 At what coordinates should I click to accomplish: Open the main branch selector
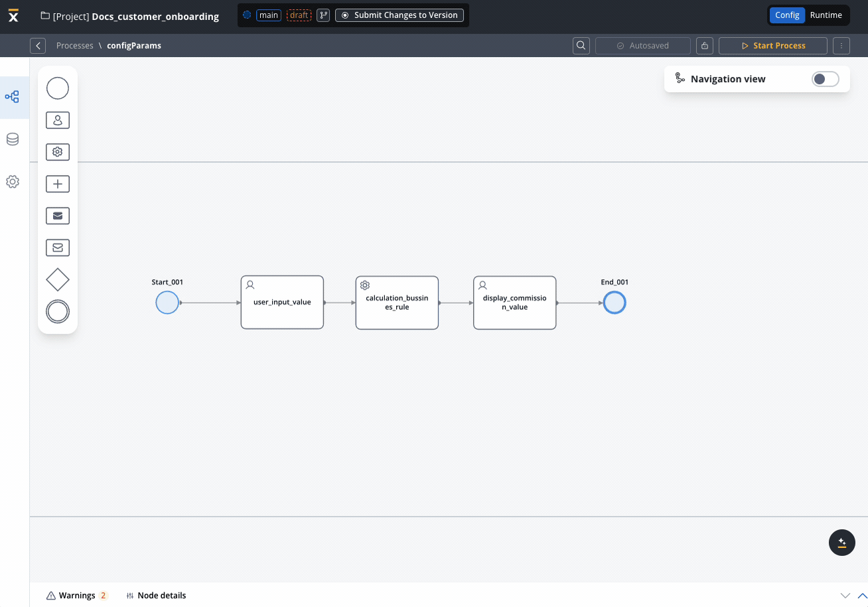pyautogui.click(x=269, y=15)
